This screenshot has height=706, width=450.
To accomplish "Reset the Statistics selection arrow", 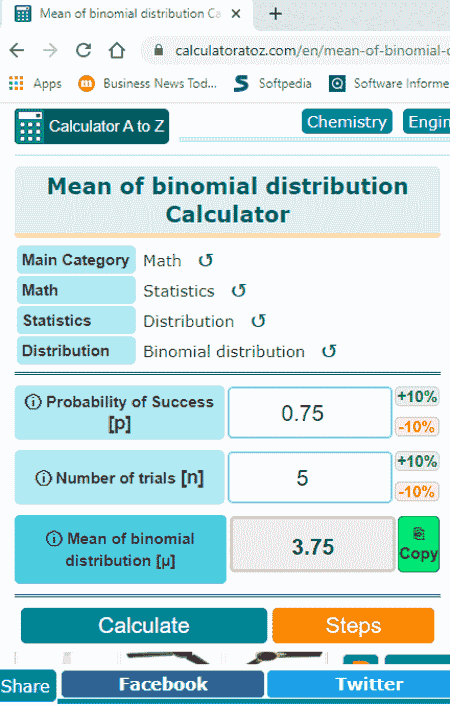I will pyautogui.click(x=239, y=291).
